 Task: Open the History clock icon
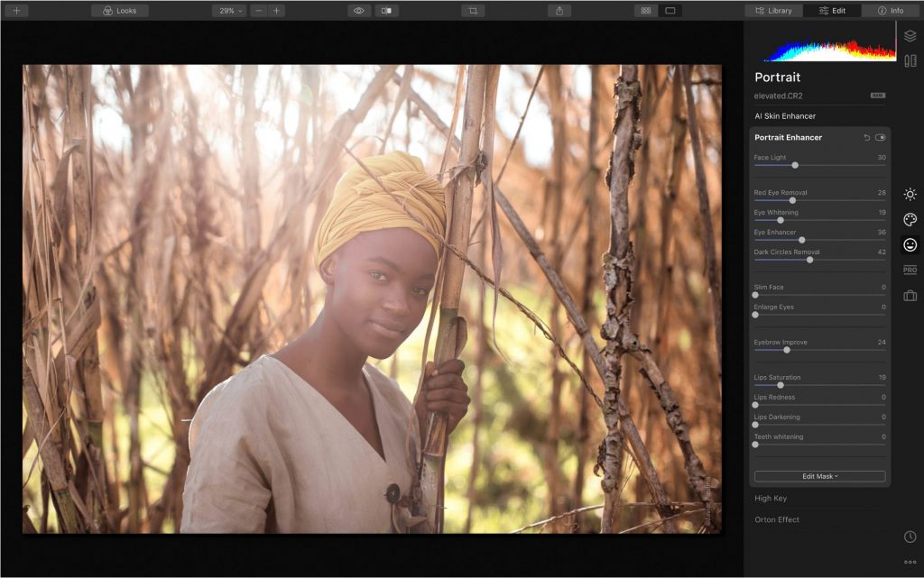[x=910, y=537]
